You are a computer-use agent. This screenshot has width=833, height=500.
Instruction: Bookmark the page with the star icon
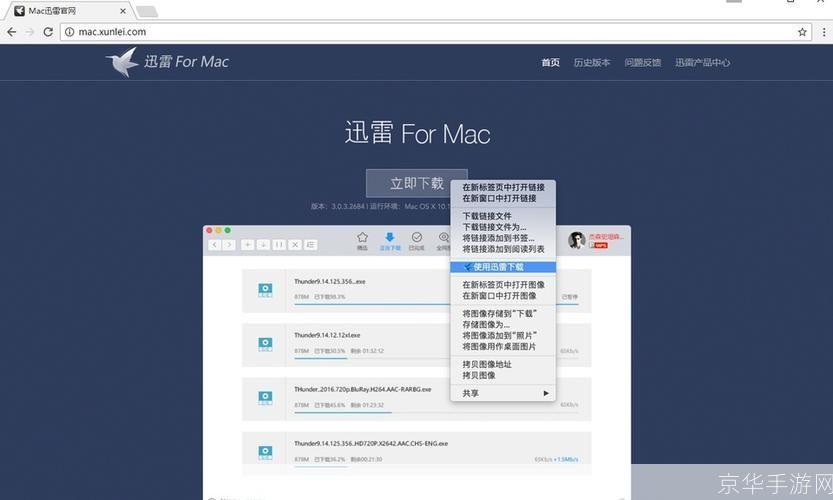pyautogui.click(x=802, y=32)
